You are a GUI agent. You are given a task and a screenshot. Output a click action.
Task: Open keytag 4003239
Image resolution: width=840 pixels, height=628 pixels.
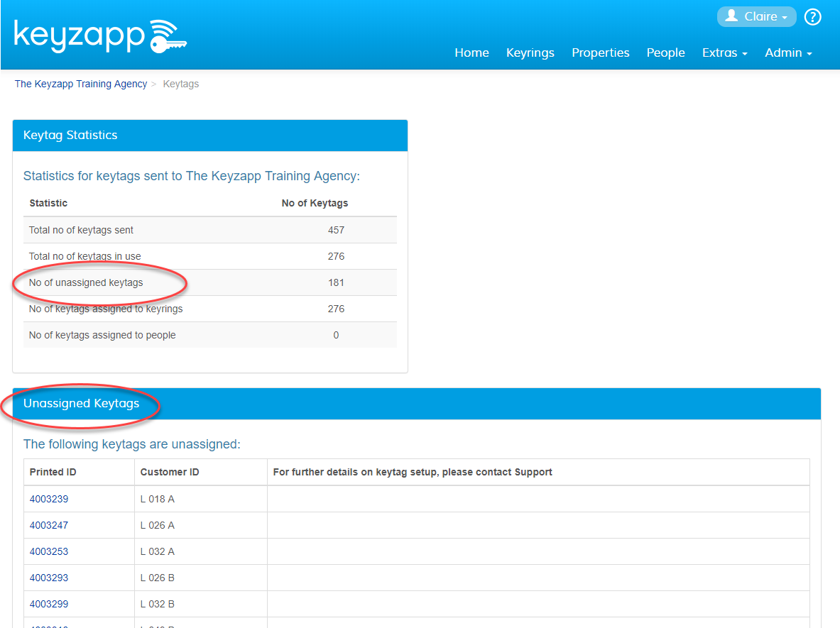point(49,499)
